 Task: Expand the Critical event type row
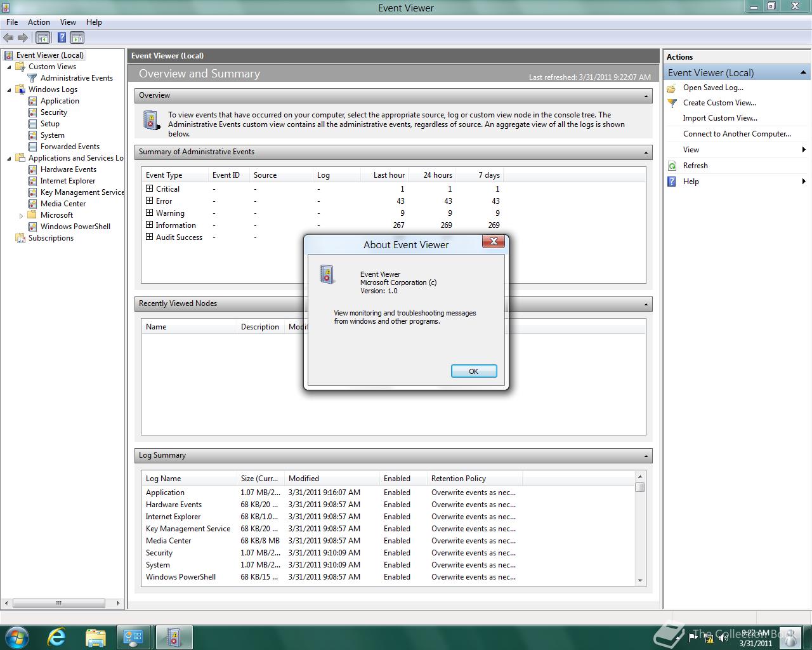[x=150, y=189]
